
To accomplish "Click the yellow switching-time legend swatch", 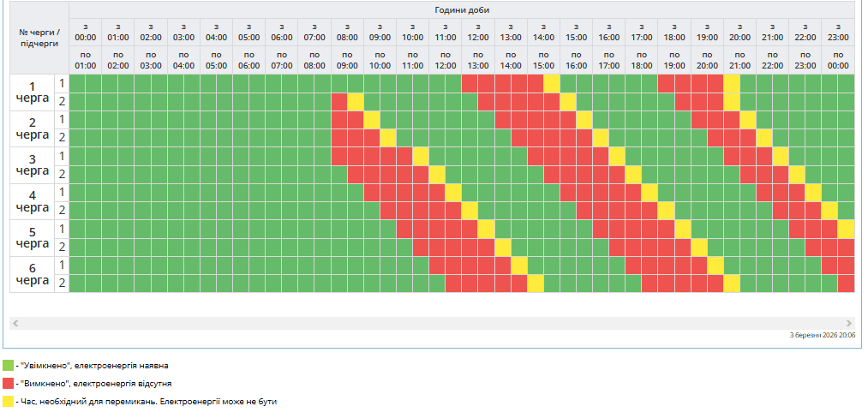I will click(8, 400).
